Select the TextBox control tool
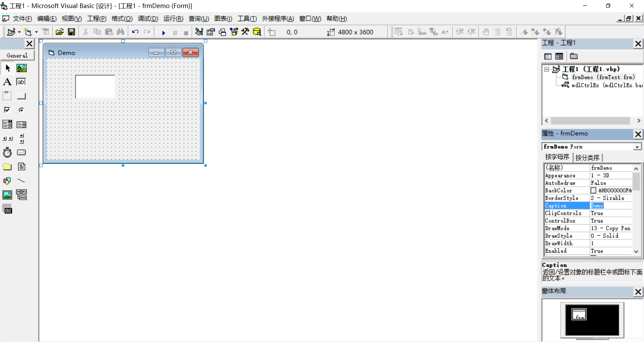This screenshot has width=644, height=342. tap(22, 82)
